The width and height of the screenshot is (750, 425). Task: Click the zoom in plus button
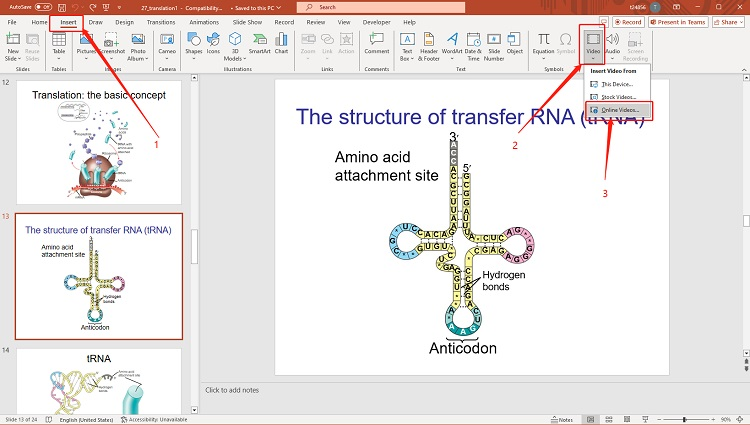tap(713, 419)
